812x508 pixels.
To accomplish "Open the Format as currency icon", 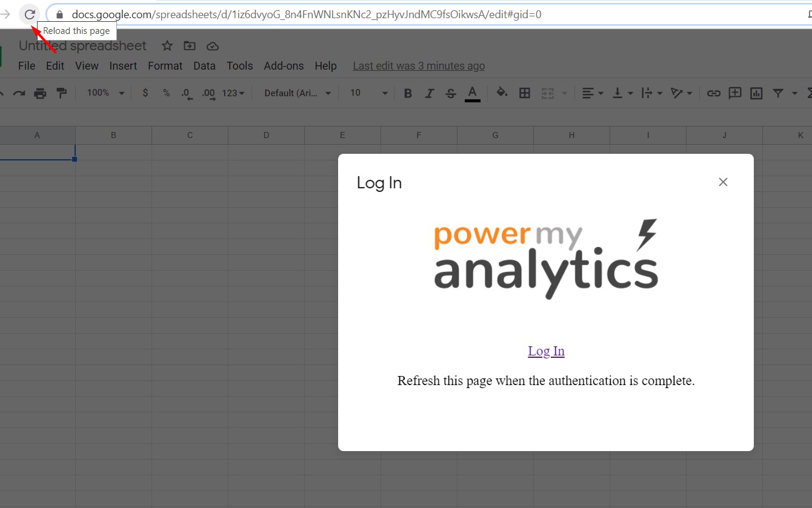I will 145,93.
